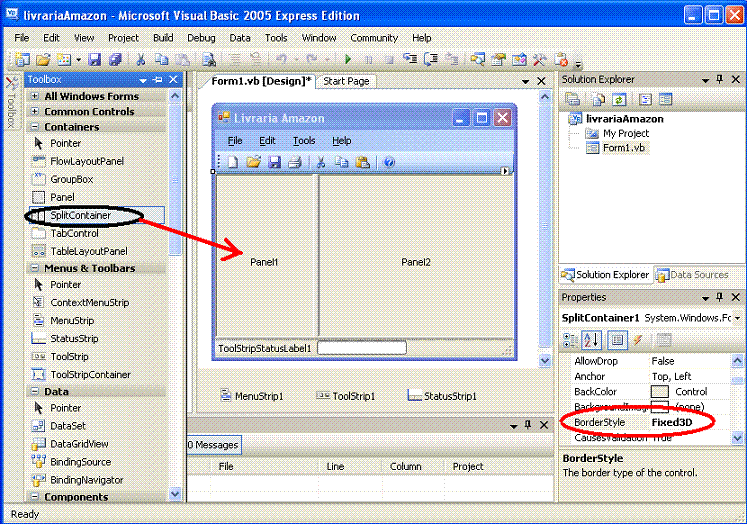Click Save All icon in main toolbar
The width and height of the screenshot is (747, 524).
(115, 60)
